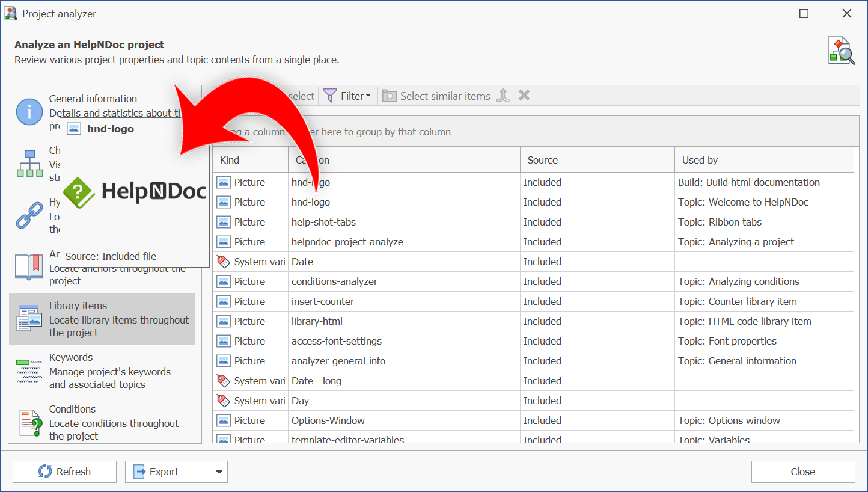
Task: Select the insert-counter row
Action: (533, 301)
